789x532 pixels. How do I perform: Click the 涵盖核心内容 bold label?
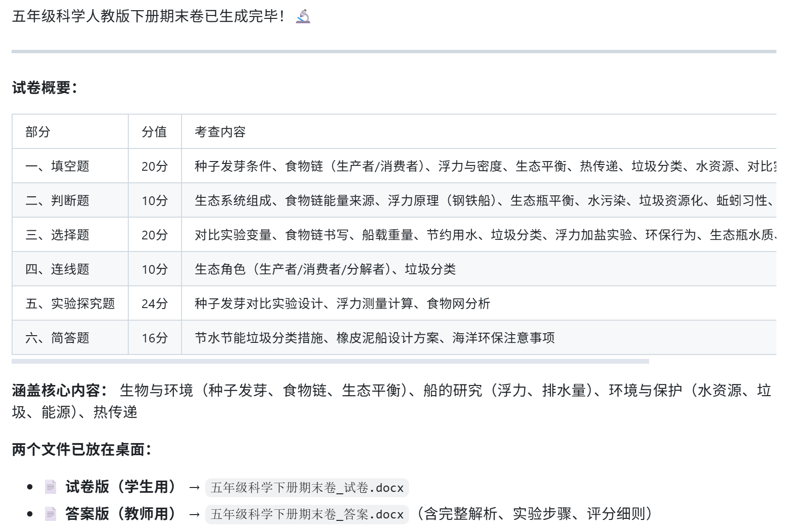tap(60, 390)
